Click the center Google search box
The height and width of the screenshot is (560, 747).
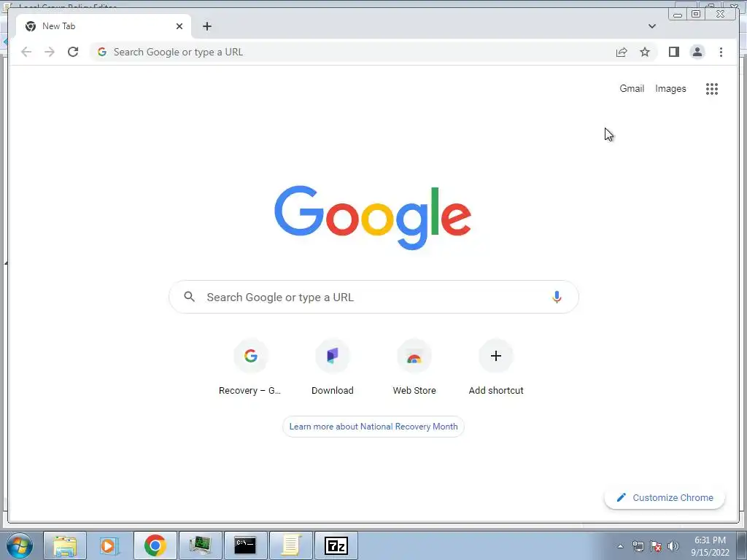tap(373, 297)
